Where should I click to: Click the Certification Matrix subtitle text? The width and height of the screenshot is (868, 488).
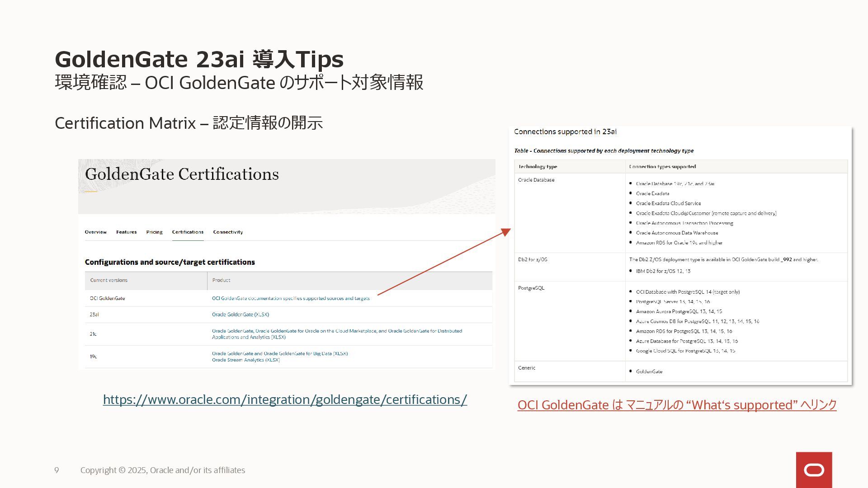click(189, 123)
